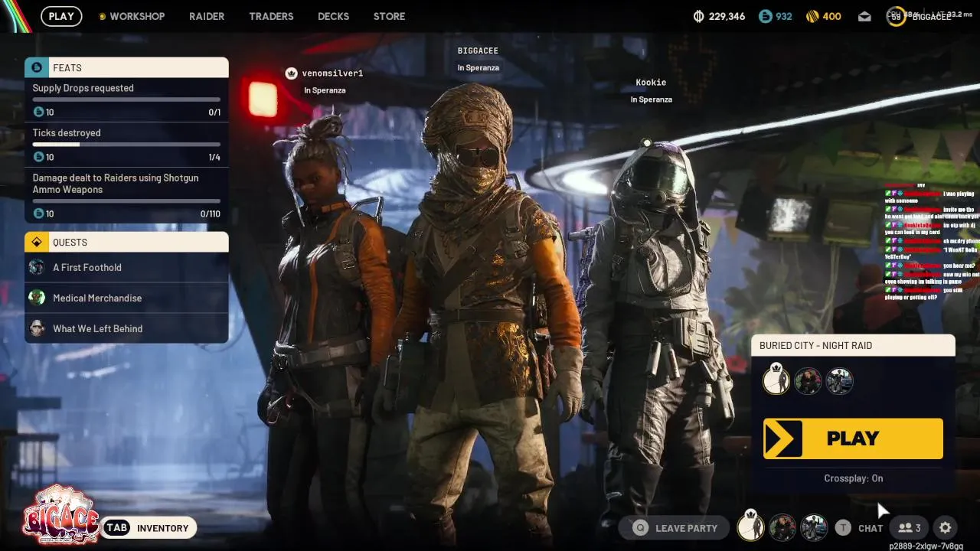Click third avatar in bottom bar
This screenshot has width=980, height=551.
pos(814,527)
